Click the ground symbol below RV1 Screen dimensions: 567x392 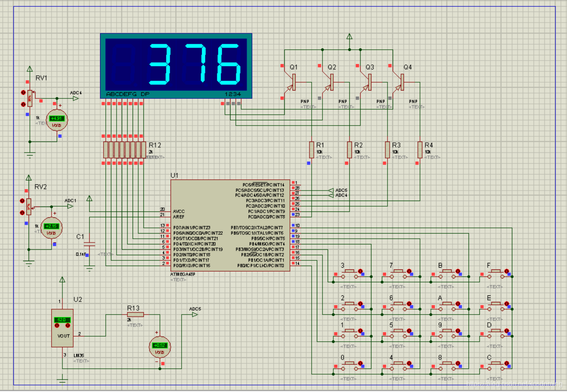point(30,155)
